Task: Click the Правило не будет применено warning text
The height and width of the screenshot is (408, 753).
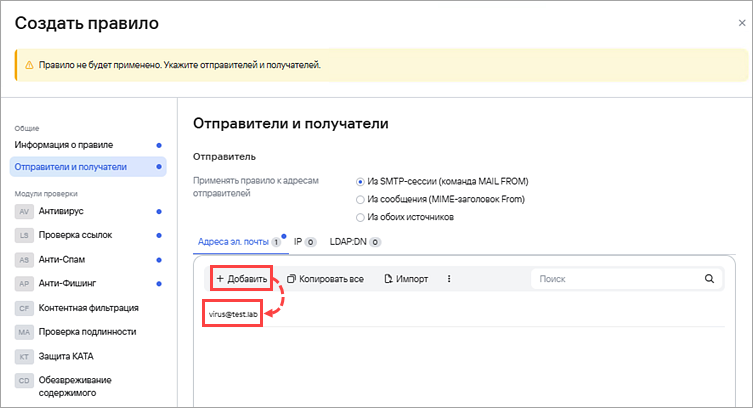Action: coord(180,65)
